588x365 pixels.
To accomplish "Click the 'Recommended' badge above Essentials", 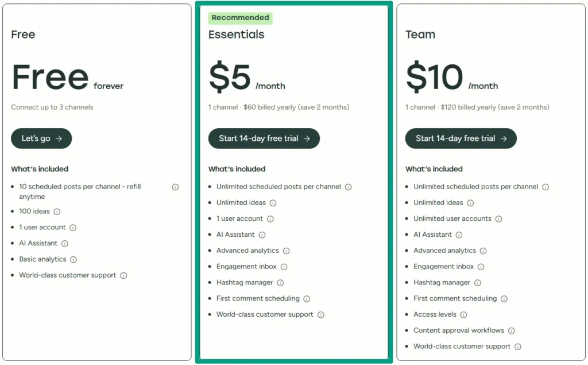I will pyautogui.click(x=239, y=17).
